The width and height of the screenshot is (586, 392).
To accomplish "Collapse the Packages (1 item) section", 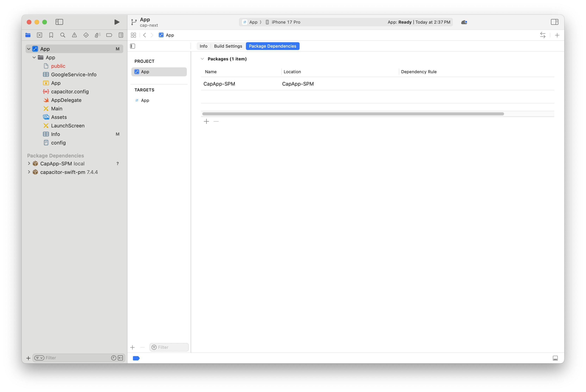I will (x=202, y=59).
